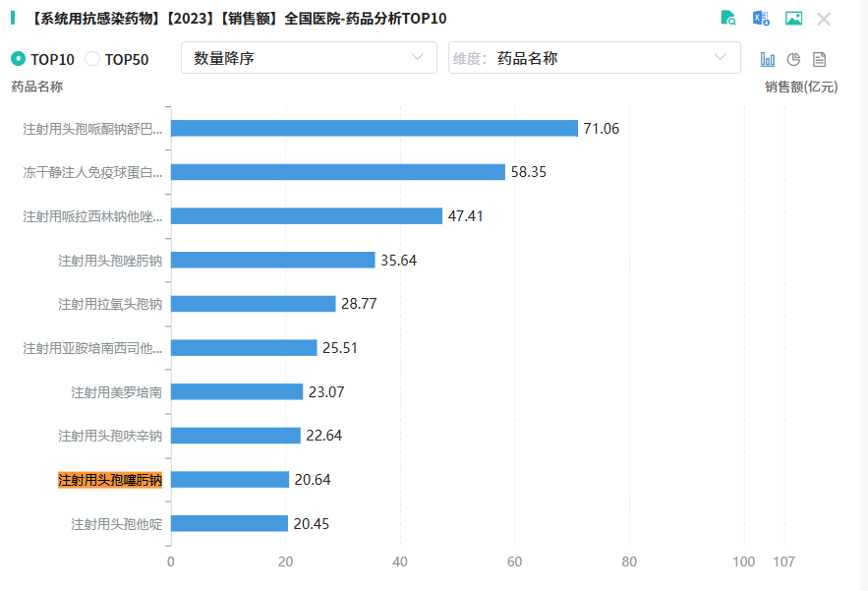
Task: Click the value label 25.51
Action: [340, 348]
